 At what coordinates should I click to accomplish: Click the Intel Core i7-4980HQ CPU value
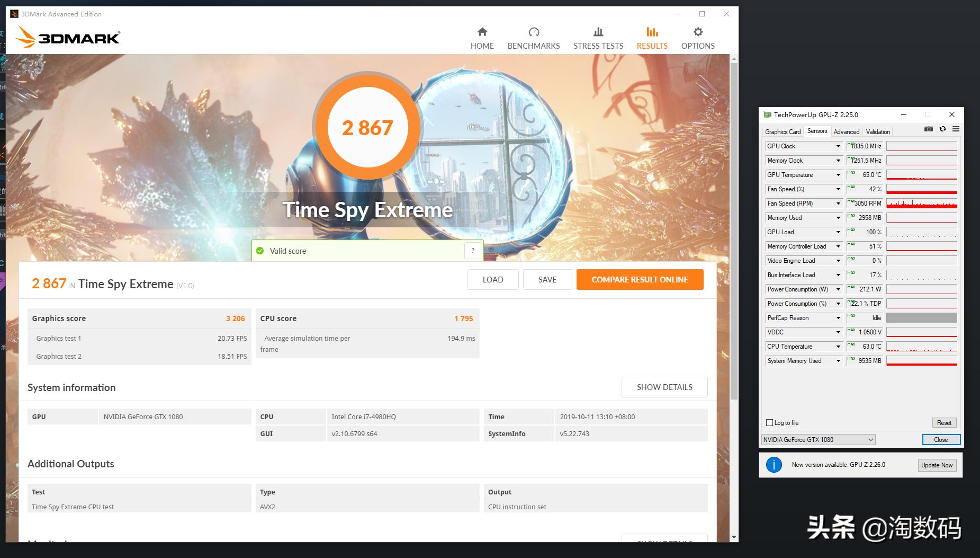[364, 417]
